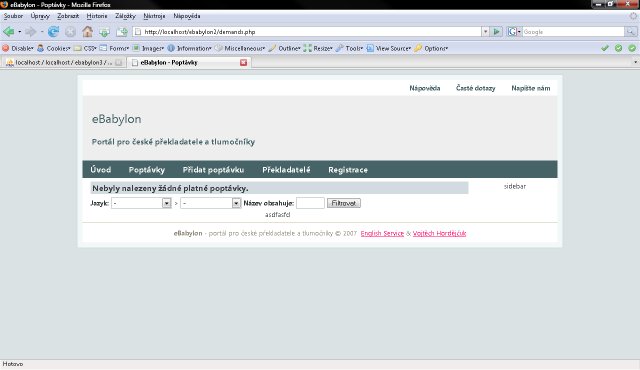Viewport: 640px width, 370px height.
Task: Open the Vojtěch Hordějčuk footer link
Action: pos(439,233)
